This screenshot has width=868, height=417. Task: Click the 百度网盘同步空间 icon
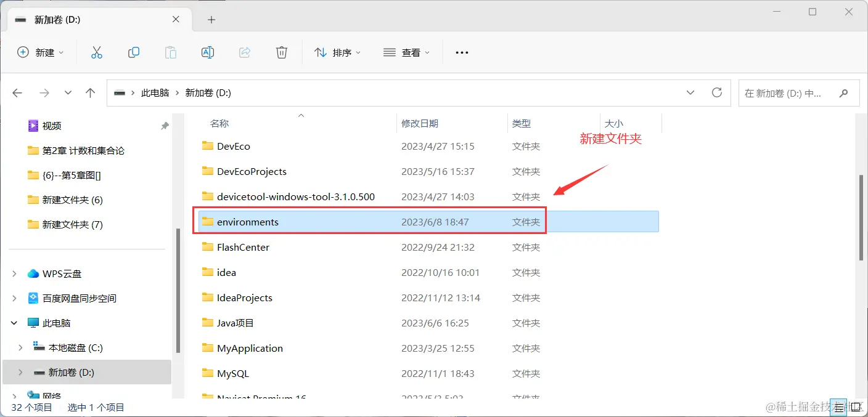33,298
